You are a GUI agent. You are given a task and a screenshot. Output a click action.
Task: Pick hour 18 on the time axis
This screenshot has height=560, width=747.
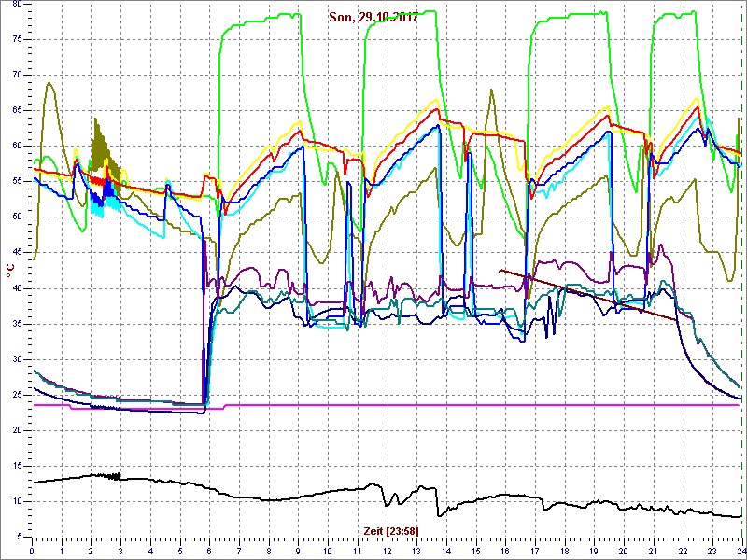[564, 552]
